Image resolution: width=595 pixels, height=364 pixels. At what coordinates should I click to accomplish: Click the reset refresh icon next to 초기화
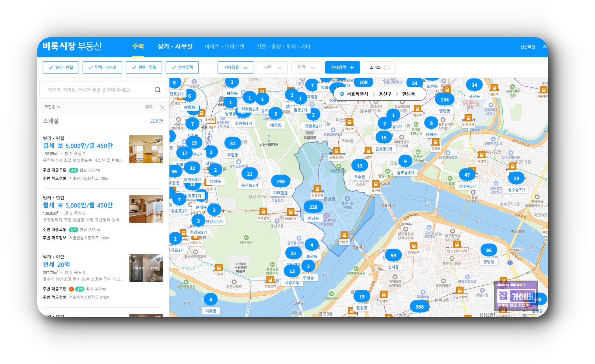pyautogui.click(x=387, y=68)
